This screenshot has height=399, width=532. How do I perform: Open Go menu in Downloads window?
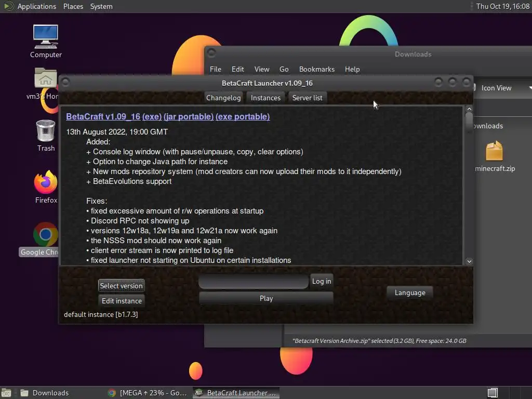point(284,69)
